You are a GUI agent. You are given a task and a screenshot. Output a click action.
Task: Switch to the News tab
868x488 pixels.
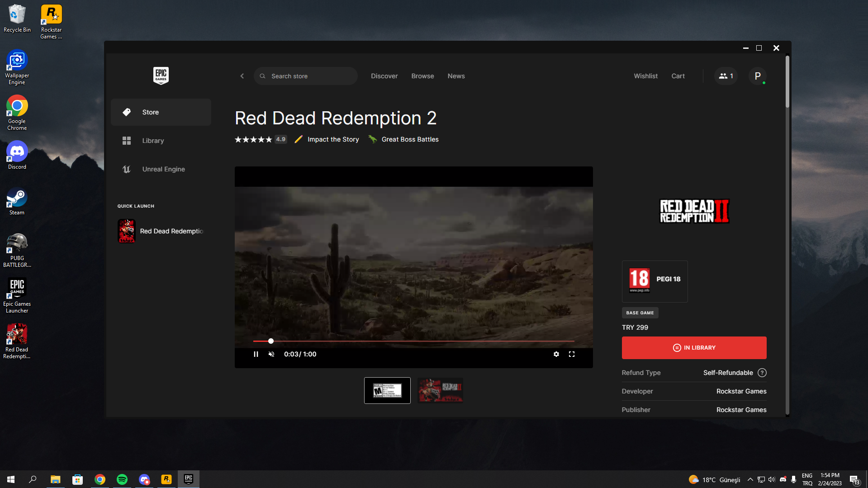click(456, 76)
